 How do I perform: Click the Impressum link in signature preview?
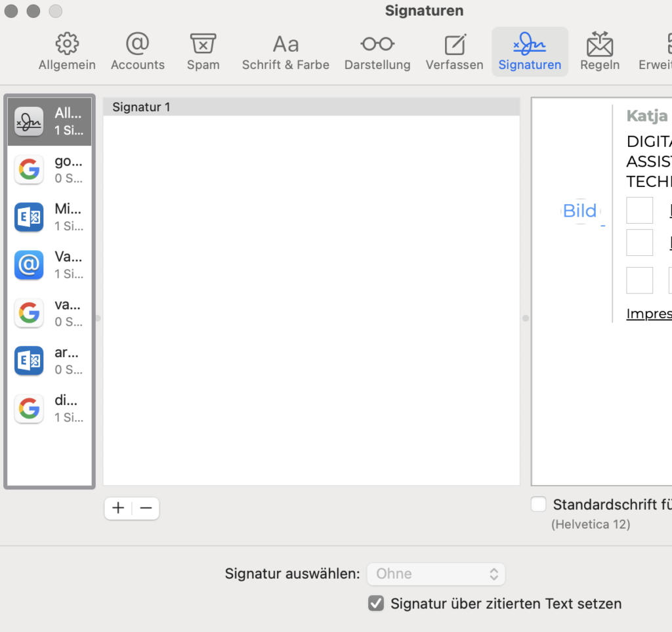(648, 314)
